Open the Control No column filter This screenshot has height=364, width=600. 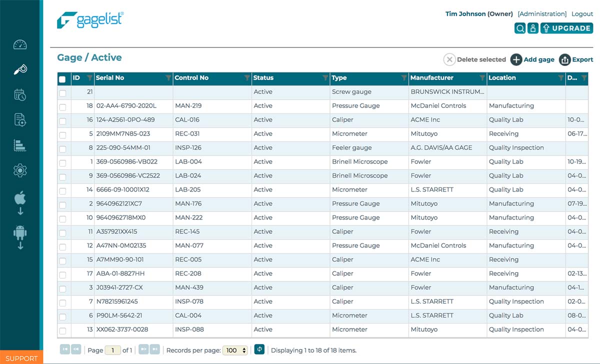[x=247, y=78]
